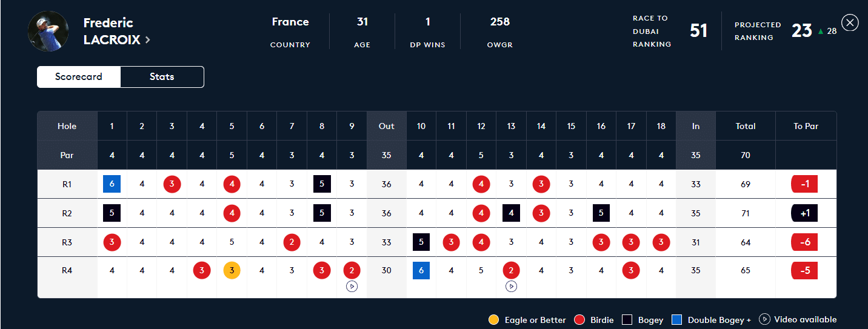
Task: Click the blue Double Bogey legend swatch
Action: click(x=677, y=320)
